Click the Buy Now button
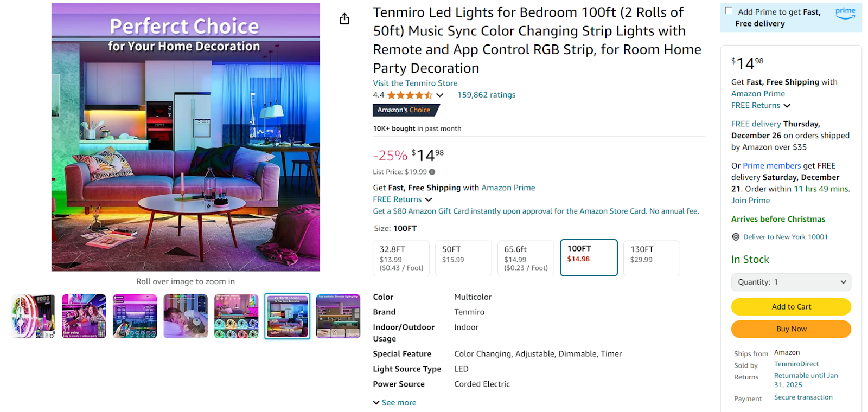Screen dimensions: 868x412 click(x=790, y=329)
